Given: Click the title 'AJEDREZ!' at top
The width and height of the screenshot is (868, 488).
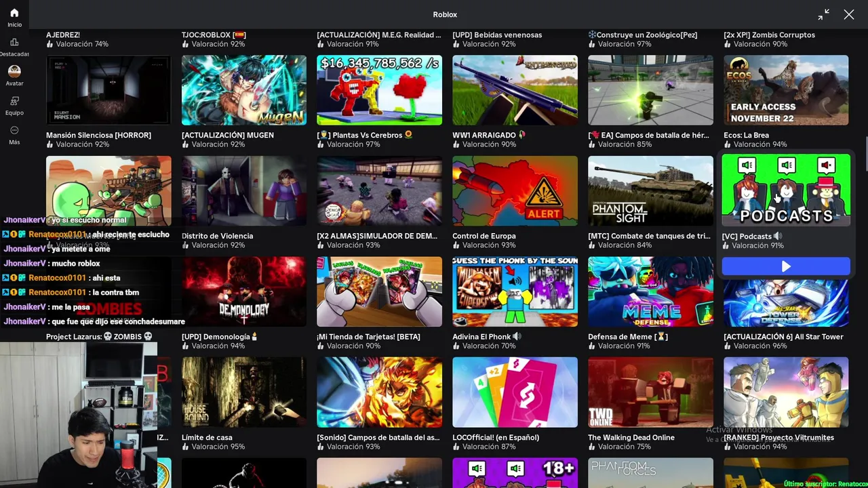Looking at the screenshot, I should click(63, 35).
